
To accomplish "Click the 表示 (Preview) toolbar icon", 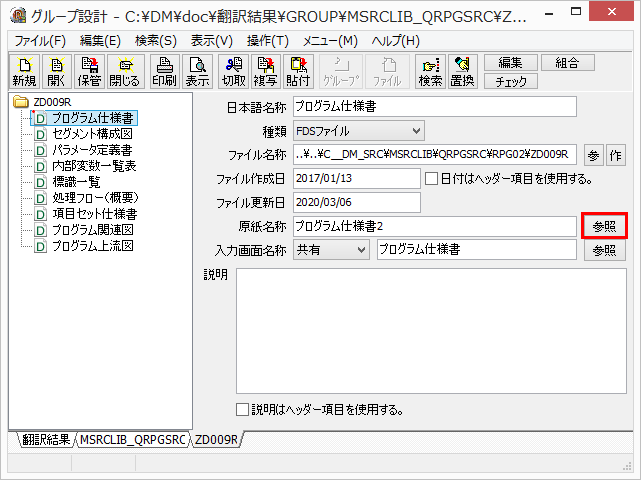I will (197, 72).
